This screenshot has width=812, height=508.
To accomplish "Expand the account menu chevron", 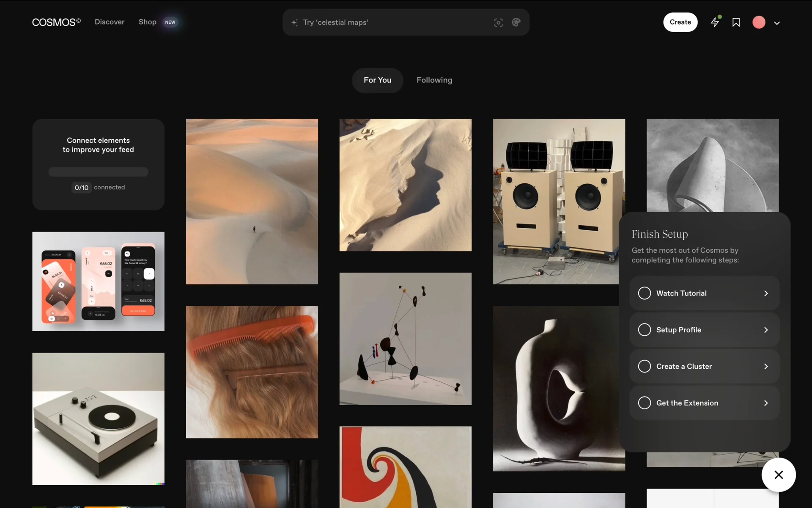I will coord(777,23).
